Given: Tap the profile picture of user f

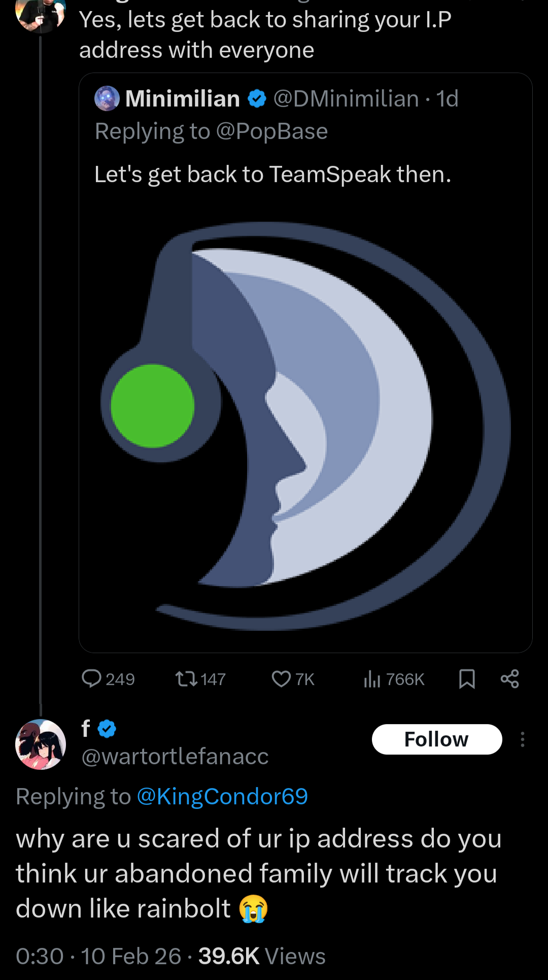Looking at the screenshot, I should tap(41, 745).
